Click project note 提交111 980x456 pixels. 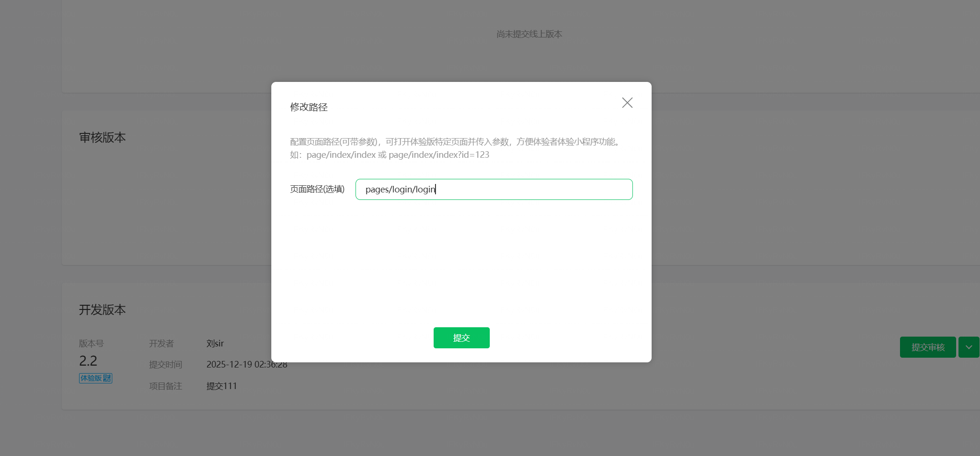222,386
